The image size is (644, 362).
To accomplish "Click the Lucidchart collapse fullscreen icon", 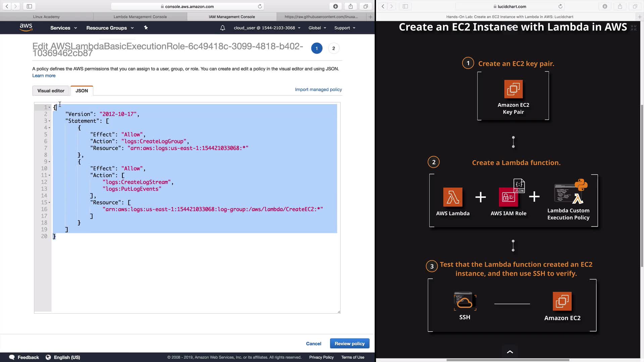I will click(633, 28).
